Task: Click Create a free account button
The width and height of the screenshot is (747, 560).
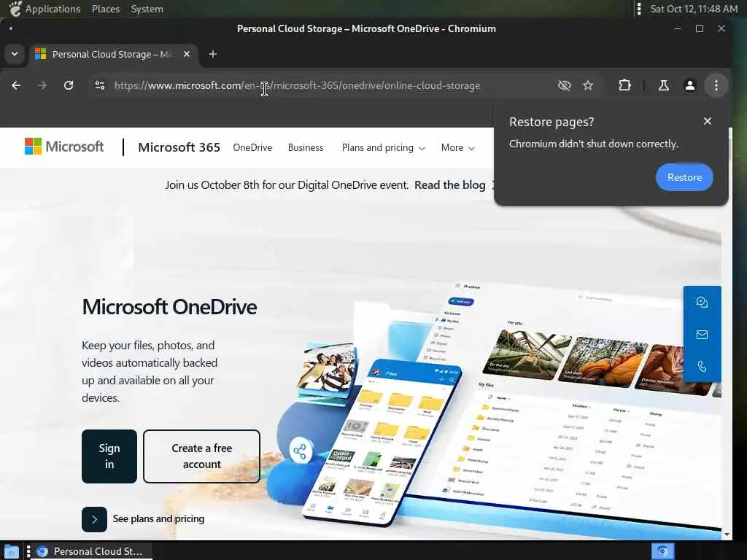Action: tap(201, 456)
